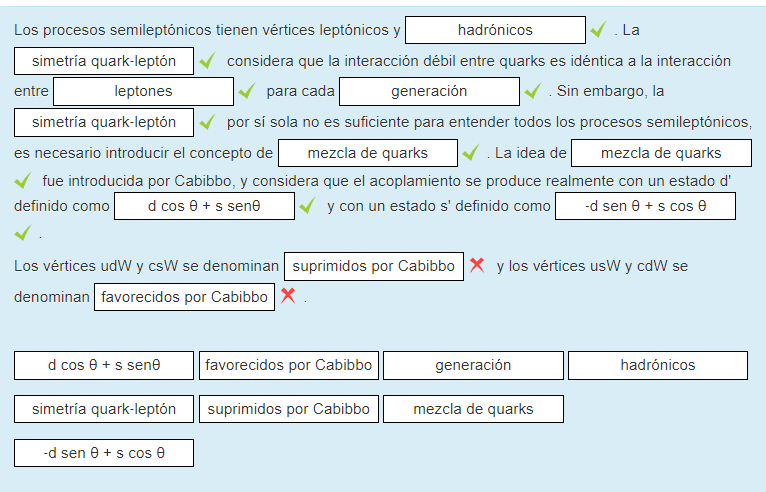Click the blank filled with '-d sen θ + s cos θ'
766x492 pixels.
coord(645,206)
